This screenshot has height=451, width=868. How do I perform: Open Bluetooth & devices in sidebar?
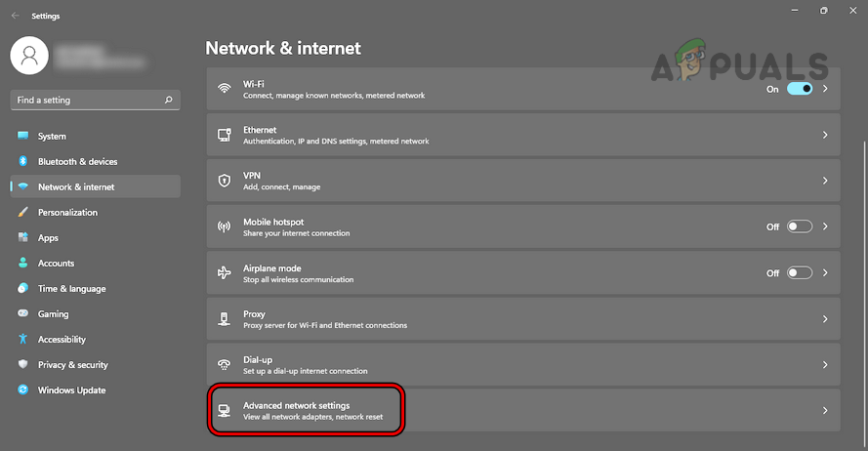point(77,162)
